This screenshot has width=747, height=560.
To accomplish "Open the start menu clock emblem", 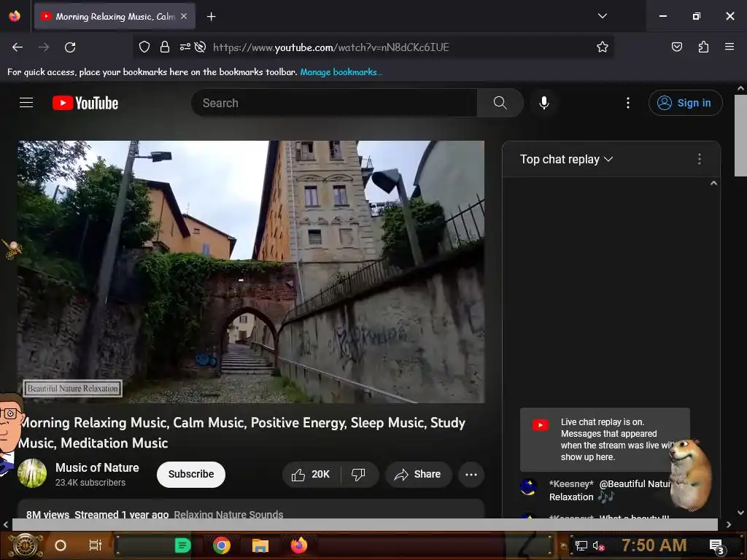I will coord(26,545).
